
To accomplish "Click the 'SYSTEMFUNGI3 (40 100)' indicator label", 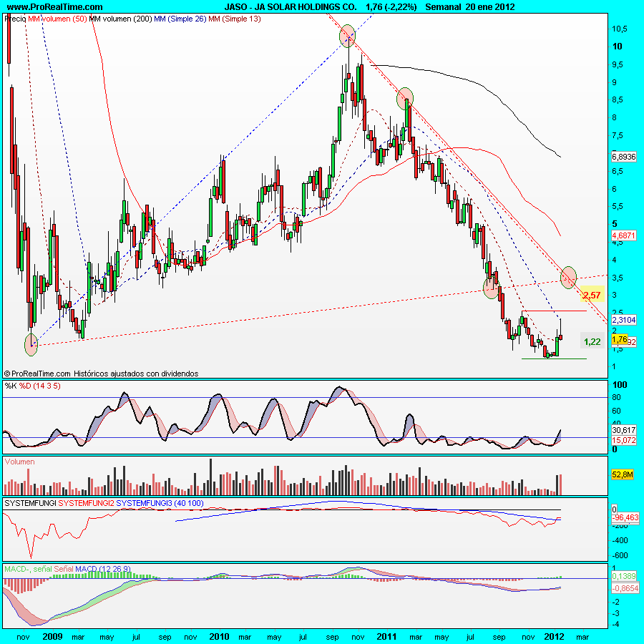I will pyautogui.click(x=160, y=503).
